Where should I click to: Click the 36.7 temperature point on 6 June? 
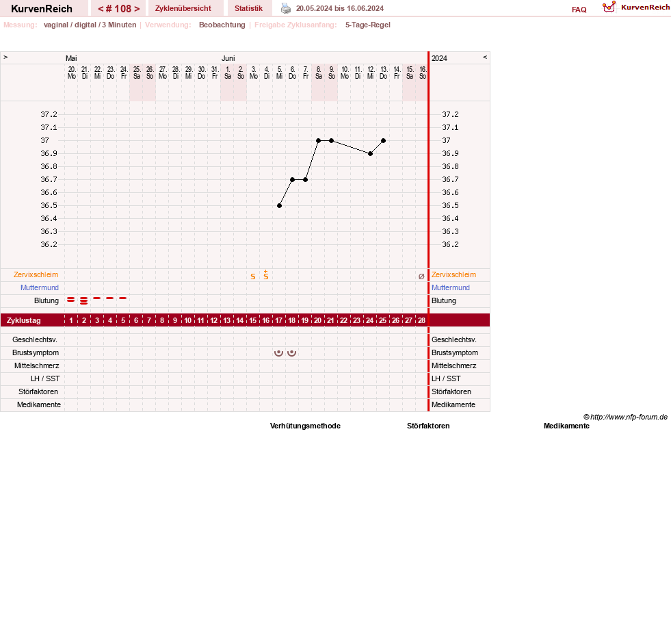[292, 180]
